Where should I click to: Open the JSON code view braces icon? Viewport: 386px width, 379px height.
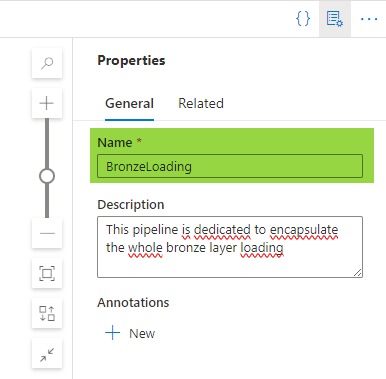tap(303, 19)
